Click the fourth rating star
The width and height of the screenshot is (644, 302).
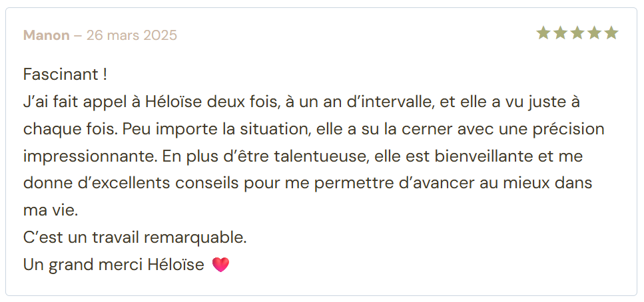point(595,33)
